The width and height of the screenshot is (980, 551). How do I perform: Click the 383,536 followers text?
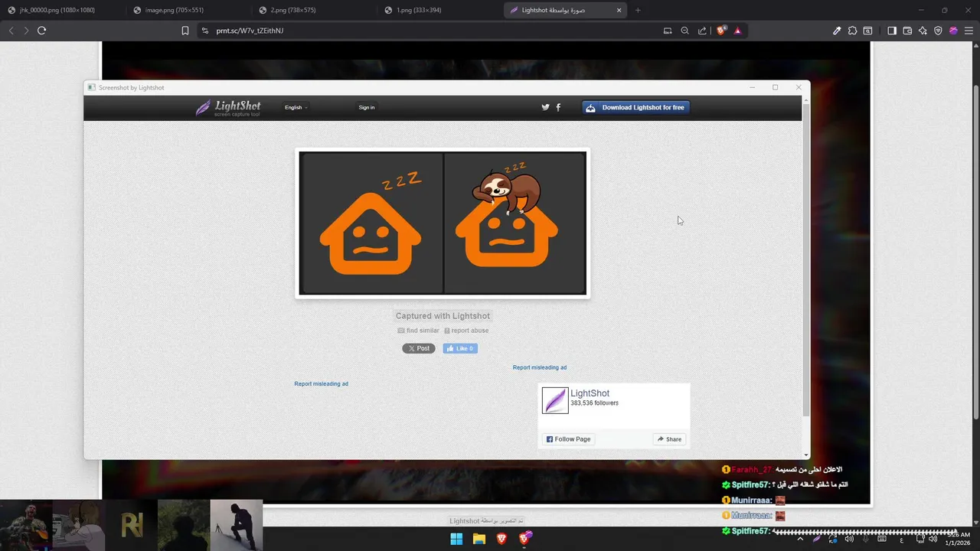point(594,403)
